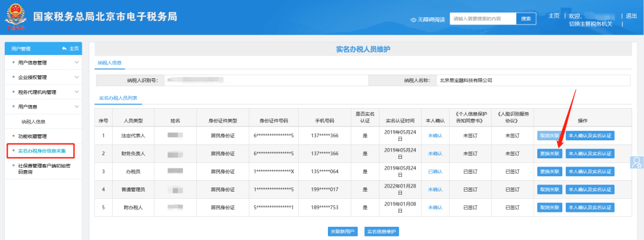644x240 pixels.
Task: Open 纳税人信息 sidebar sub-item
Action: pos(33,122)
